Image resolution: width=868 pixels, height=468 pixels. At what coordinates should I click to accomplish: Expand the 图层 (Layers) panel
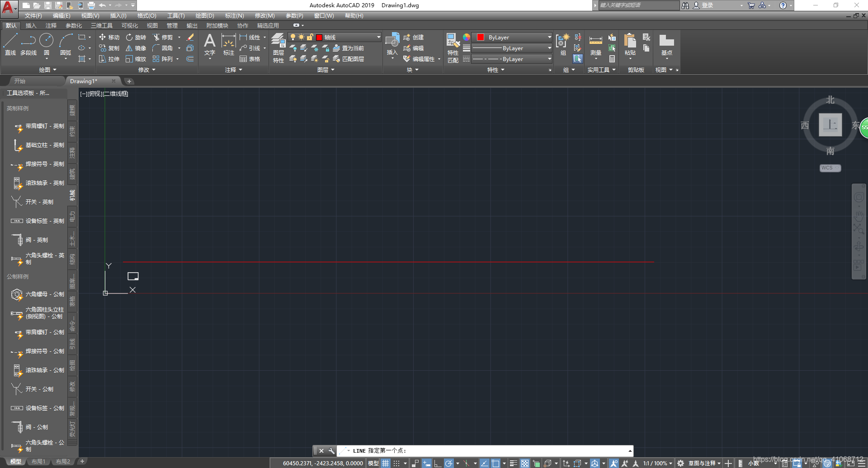tap(325, 70)
